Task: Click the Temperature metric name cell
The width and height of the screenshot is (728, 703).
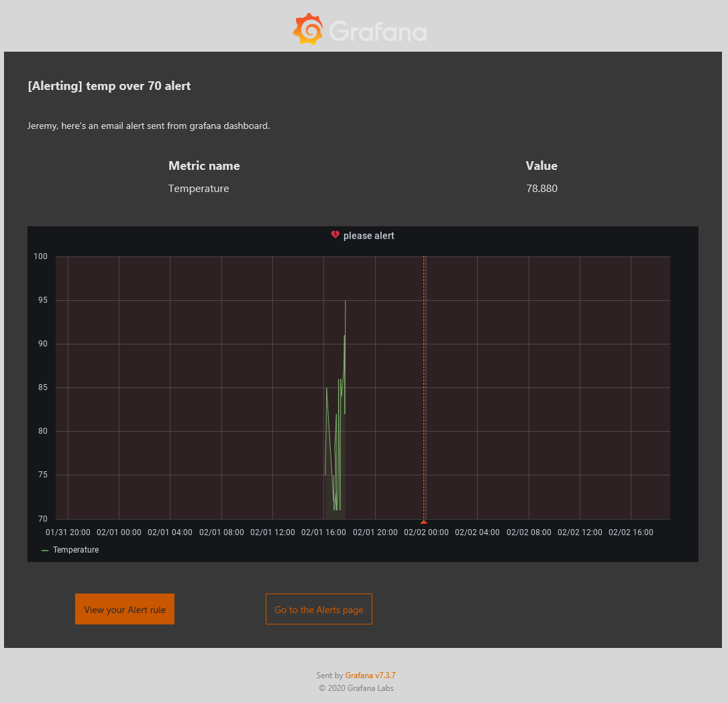Action: pos(198,189)
